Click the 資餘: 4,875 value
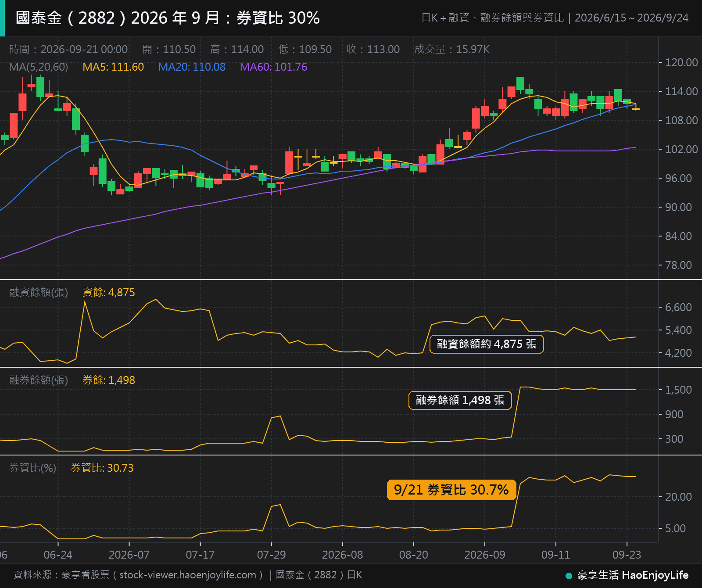 [109, 292]
